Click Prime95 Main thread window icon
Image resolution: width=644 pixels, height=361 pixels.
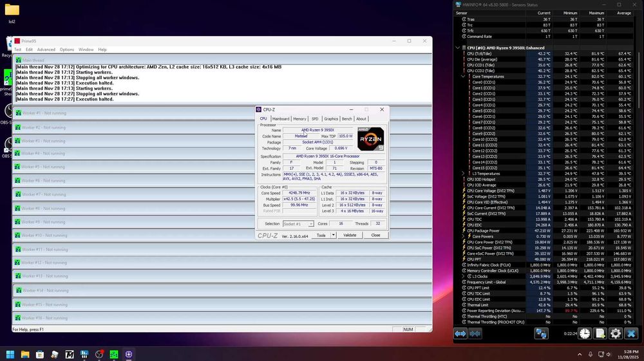pos(19,60)
